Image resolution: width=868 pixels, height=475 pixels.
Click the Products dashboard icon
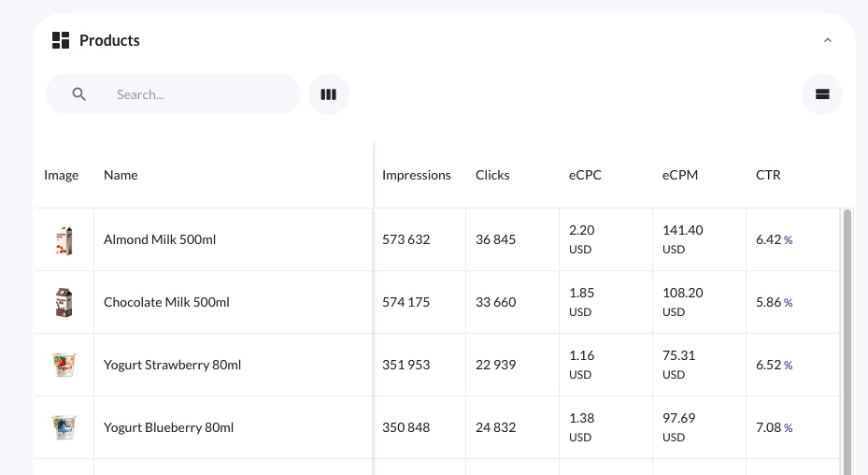61,40
